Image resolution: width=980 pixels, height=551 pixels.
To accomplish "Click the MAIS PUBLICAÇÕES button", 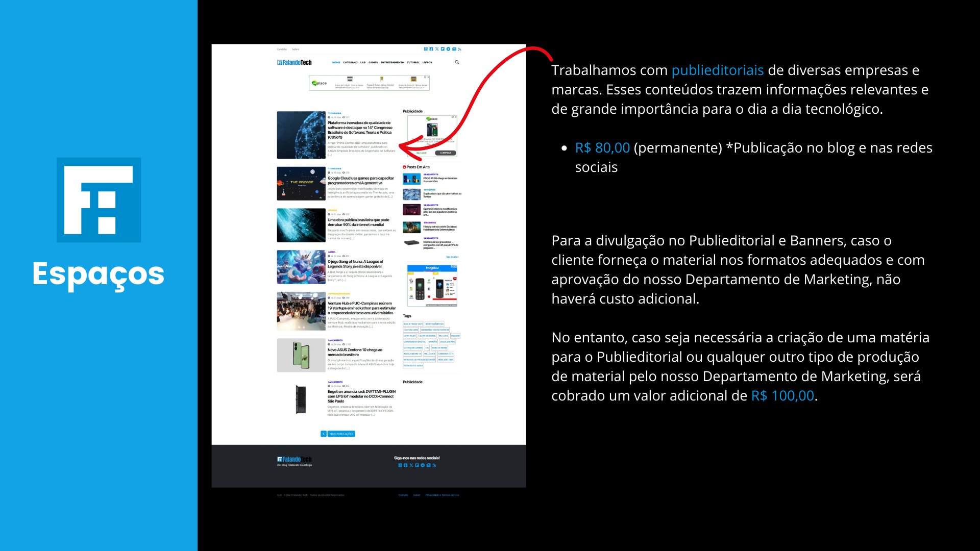I will coord(341,434).
